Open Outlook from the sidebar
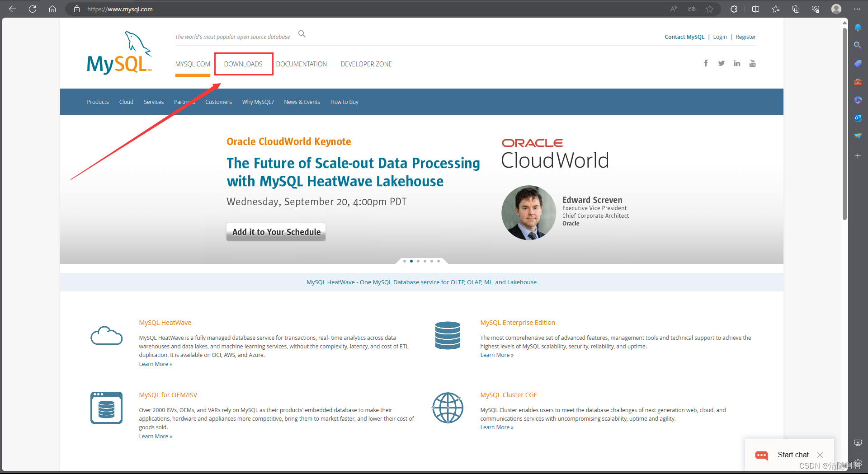The height and width of the screenshot is (474, 868). click(x=858, y=118)
